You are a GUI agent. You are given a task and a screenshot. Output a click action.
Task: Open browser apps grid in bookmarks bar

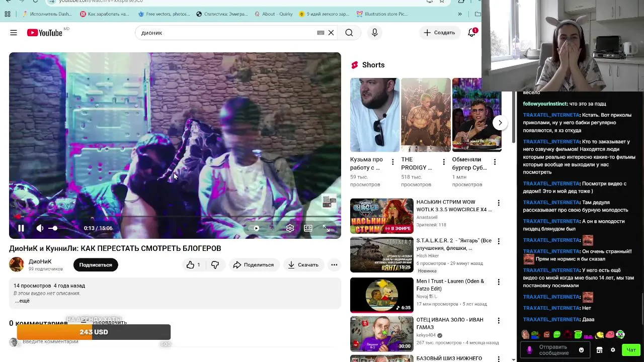(x=8, y=14)
